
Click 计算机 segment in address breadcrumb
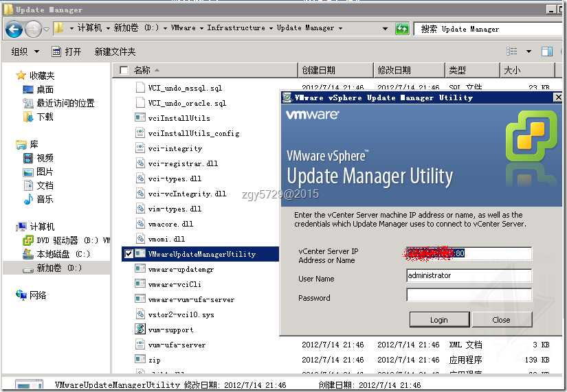click(89, 28)
